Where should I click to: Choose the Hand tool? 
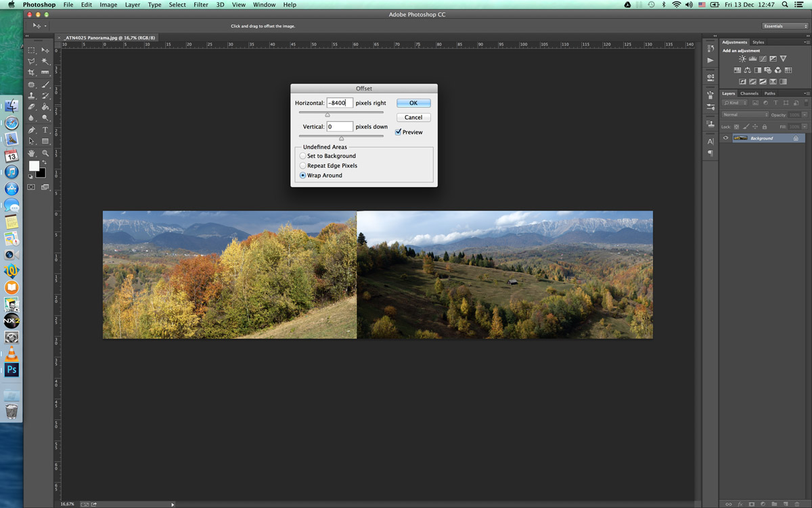pos(31,153)
